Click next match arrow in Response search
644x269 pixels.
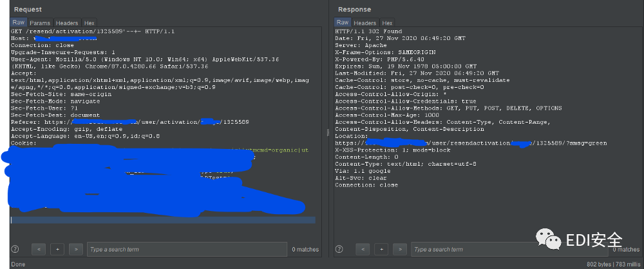(400, 249)
